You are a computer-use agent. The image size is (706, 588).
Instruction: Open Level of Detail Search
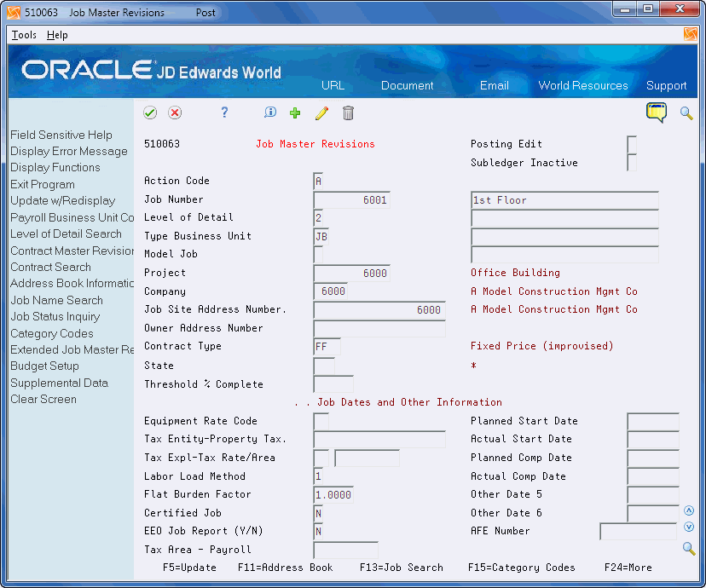[x=67, y=234]
